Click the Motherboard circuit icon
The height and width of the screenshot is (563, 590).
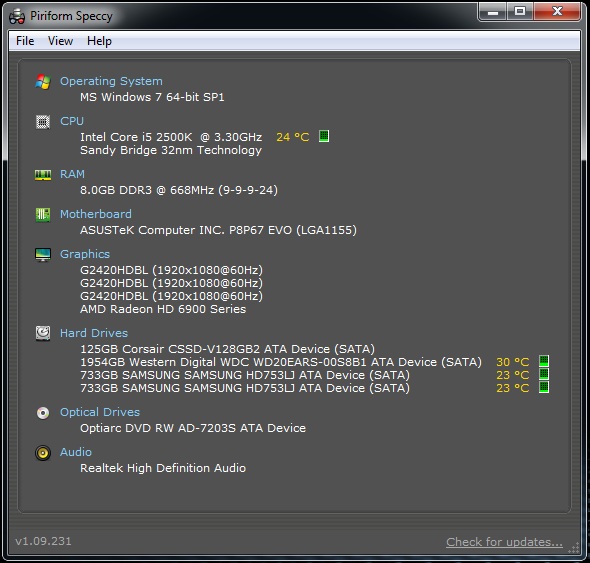(x=43, y=215)
